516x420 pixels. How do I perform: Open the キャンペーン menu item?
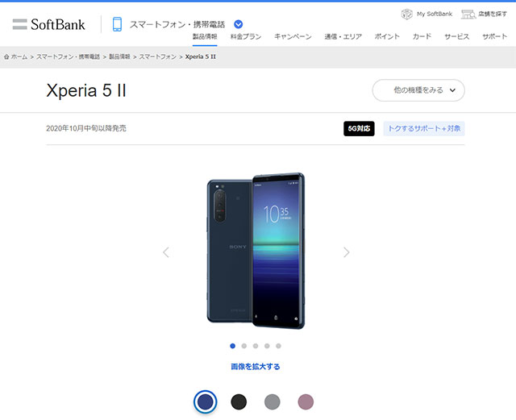coord(293,36)
